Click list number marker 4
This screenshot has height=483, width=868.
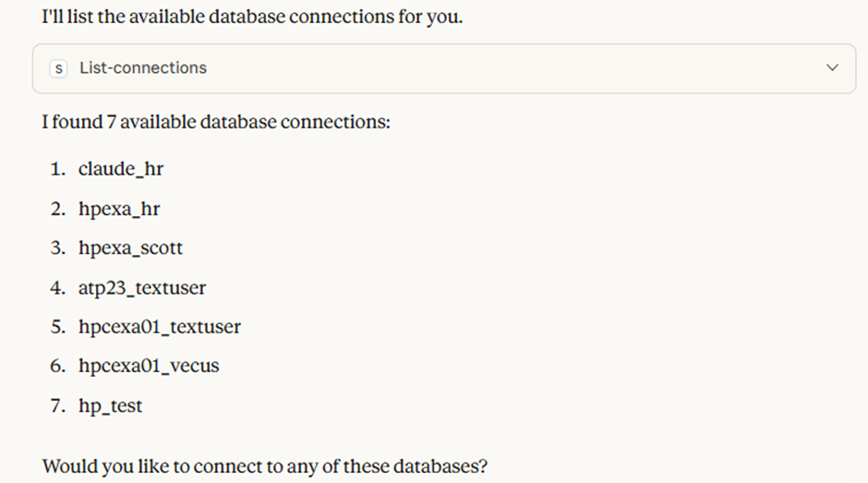(58, 288)
